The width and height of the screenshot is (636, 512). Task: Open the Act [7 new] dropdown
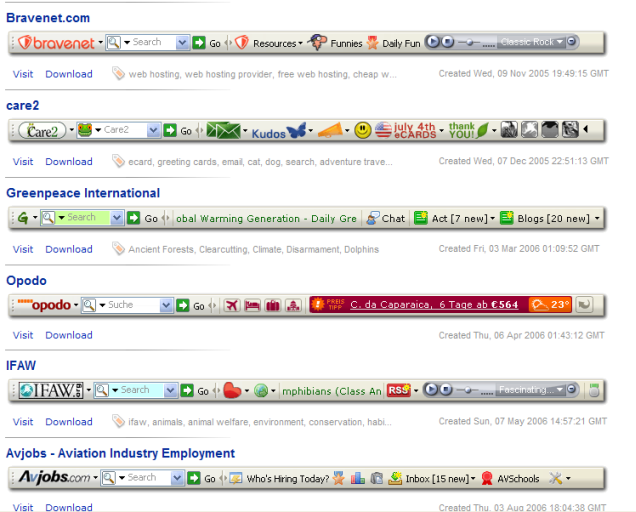(454, 218)
